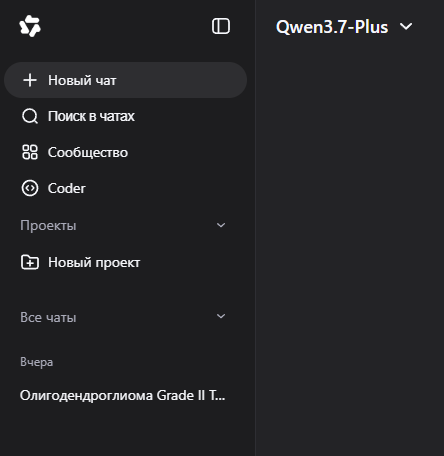Open the Qwen3.7-Plus model selector

tap(344, 27)
